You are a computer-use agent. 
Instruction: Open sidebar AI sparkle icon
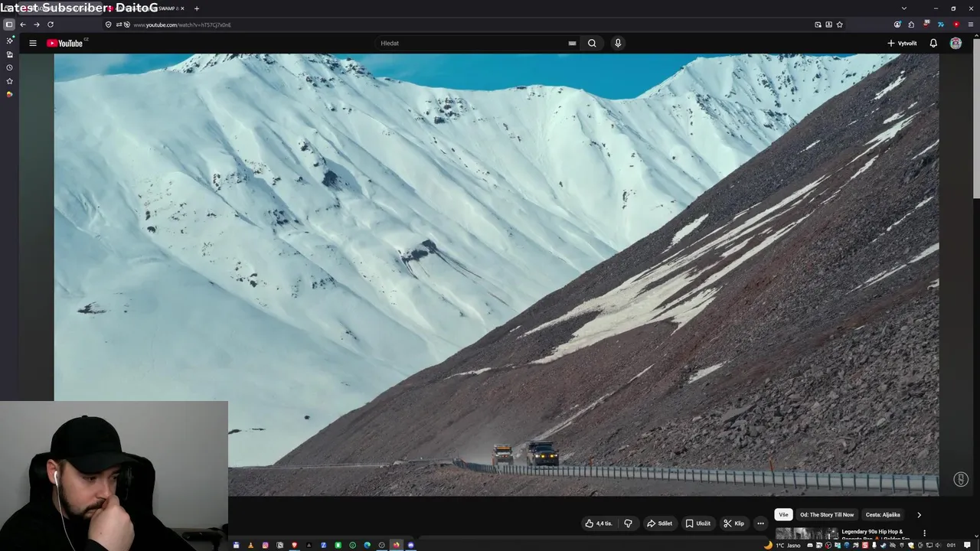(9, 40)
